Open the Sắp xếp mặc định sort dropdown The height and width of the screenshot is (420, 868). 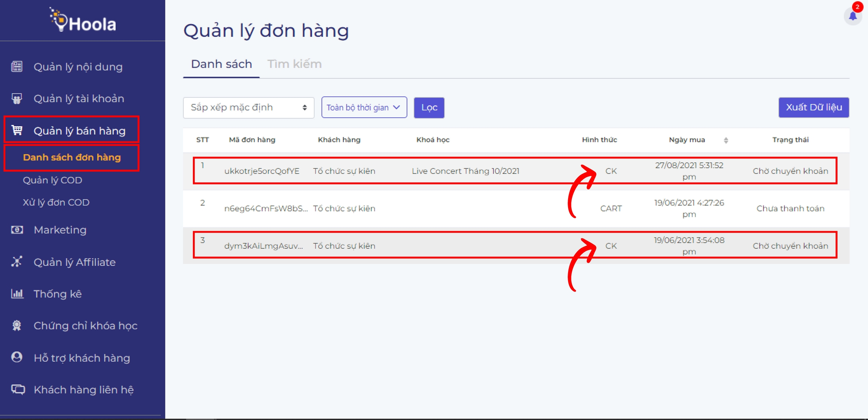click(x=248, y=108)
